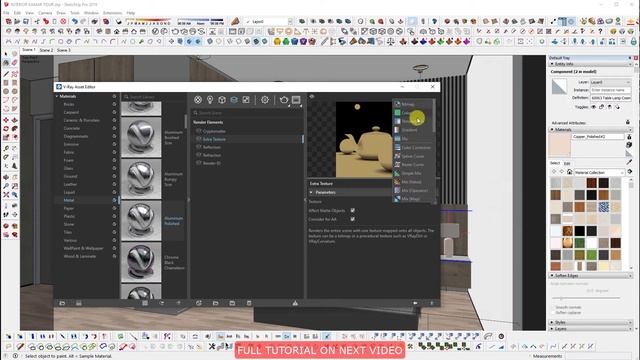Viewport: 640px width, 360px height.
Task: Toggle Locked icon in Entity Info toggles
Action: pyautogui.click(x=602, y=107)
